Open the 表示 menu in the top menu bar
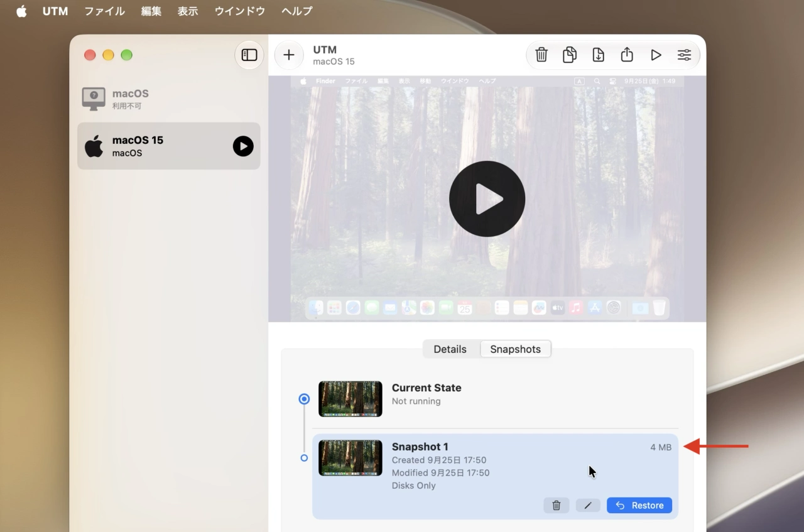804x532 pixels. coord(188,11)
